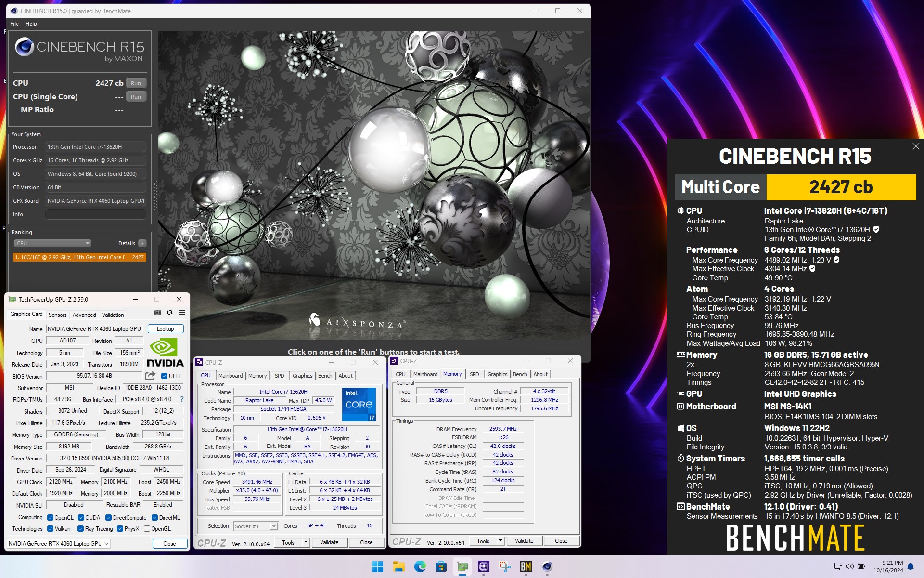Toggle the Vulkan checkbox
Image resolution: width=924 pixels, height=578 pixels.
point(50,529)
